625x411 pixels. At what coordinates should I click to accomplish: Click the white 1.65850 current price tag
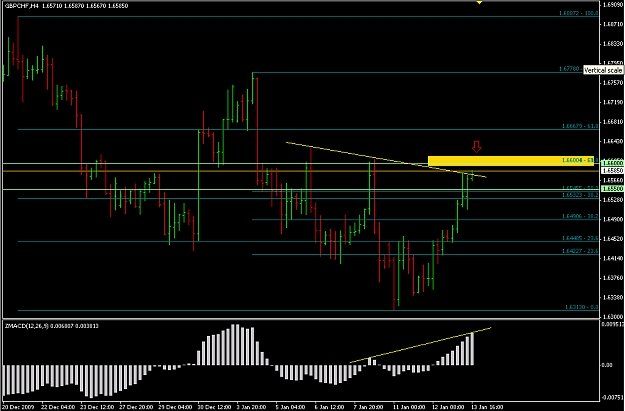click(x=612, y=170)
